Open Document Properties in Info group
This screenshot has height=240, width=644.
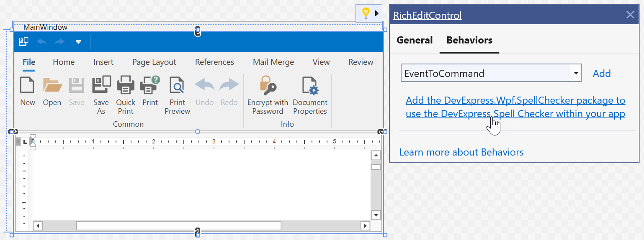(x=310, y=85)
